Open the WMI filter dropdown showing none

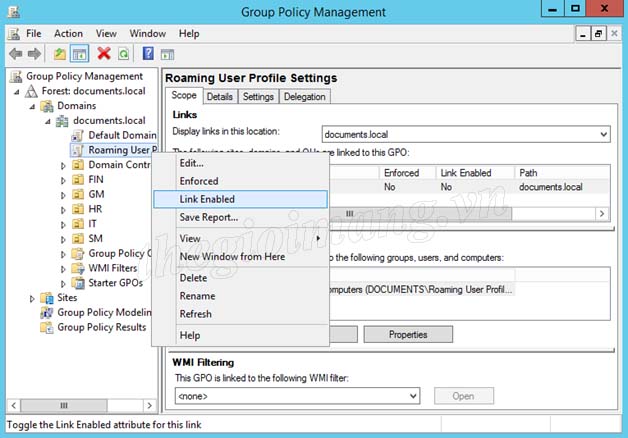(413, 396)
